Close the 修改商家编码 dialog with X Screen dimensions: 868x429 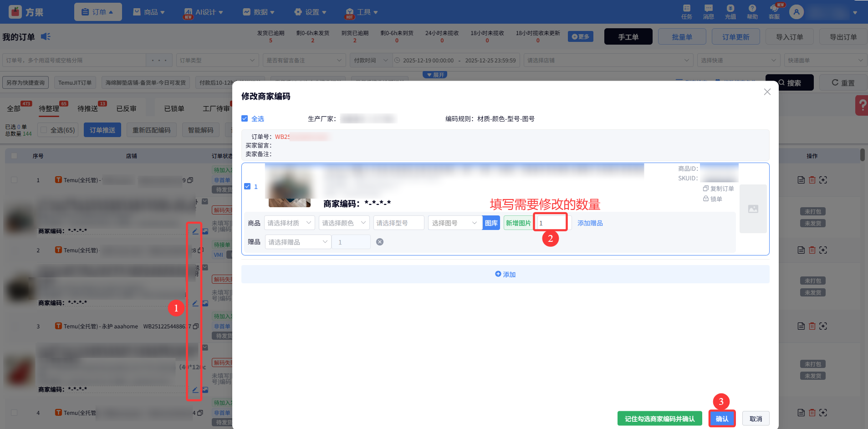click(x=767, y=92)
